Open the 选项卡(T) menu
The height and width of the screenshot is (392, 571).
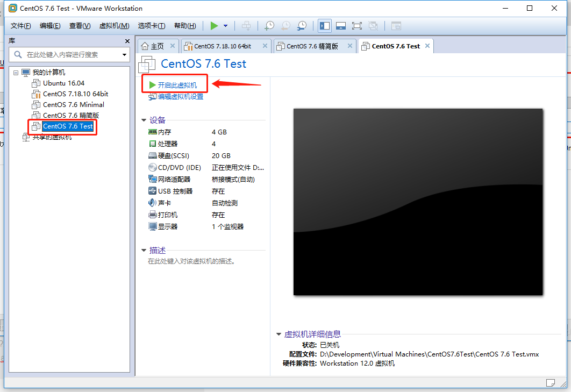click(x=152, y=26)
